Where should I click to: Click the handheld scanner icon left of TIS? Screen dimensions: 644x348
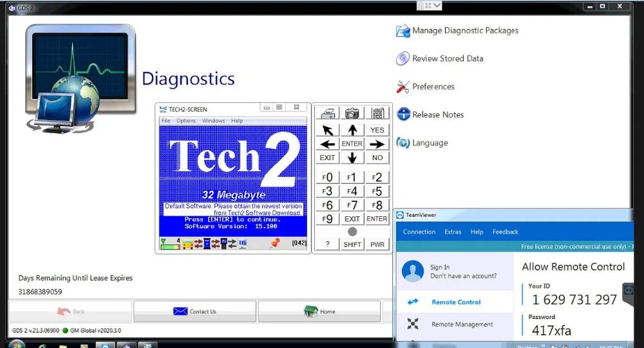(x=224, y=244)
